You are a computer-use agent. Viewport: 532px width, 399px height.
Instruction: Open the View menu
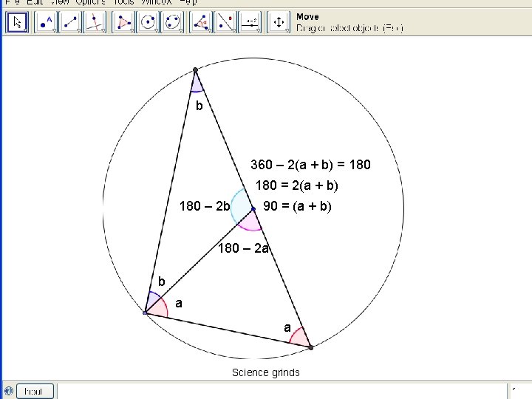coord(60,2)
